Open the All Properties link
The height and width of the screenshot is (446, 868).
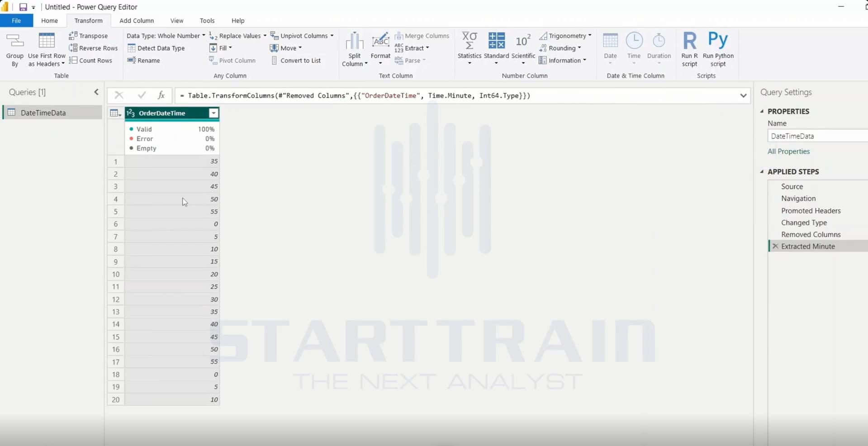coord(788,152)
